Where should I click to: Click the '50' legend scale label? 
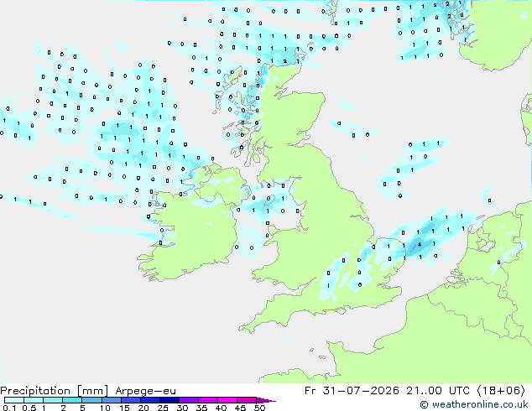pos(259,408)
